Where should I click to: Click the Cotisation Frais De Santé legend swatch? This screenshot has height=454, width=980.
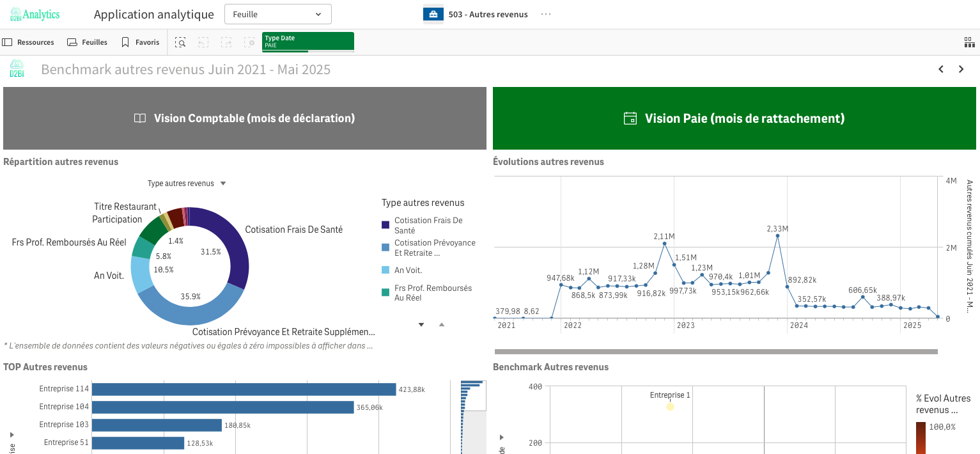385,224
